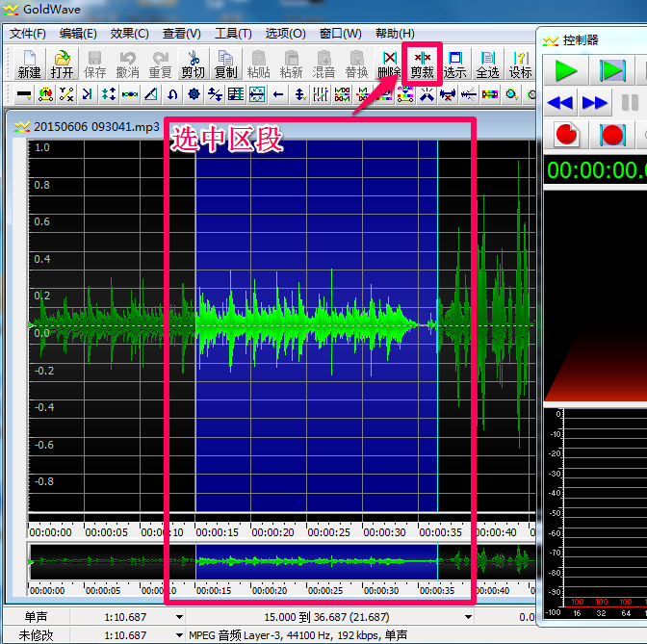Expand the channel length dropdown in status bar
Viewport: 647px width, 644px height.
[x=179, y=617]
